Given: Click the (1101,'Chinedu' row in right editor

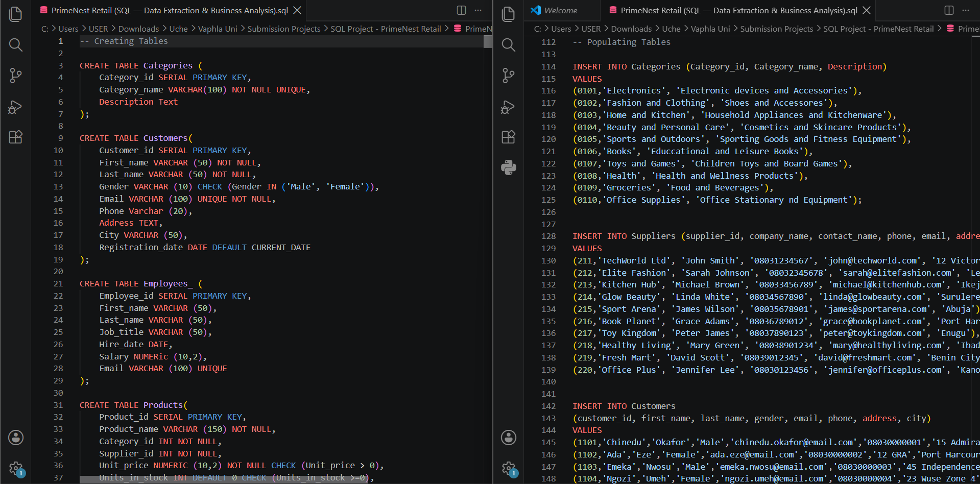Looking at the screenshot, I should 776,443.
